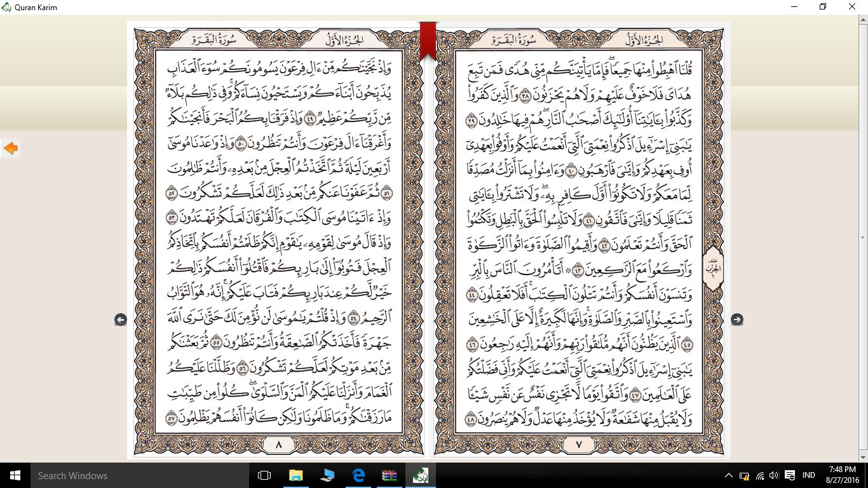This screenshot has height=488, width=868.
Task: Open WinRAR from the taskbar
Action: tap(389, 475)
